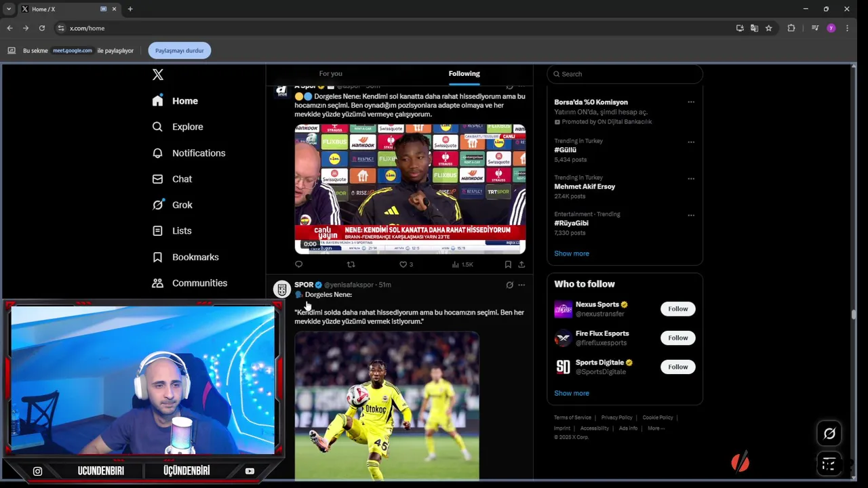Share the A Spor video tweet

click(x=521, y=264)
